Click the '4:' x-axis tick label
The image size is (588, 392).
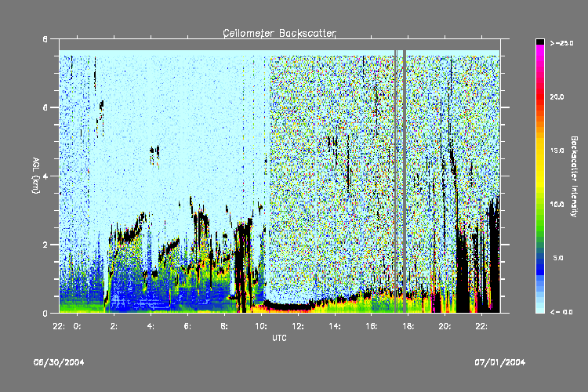(151, 326)
